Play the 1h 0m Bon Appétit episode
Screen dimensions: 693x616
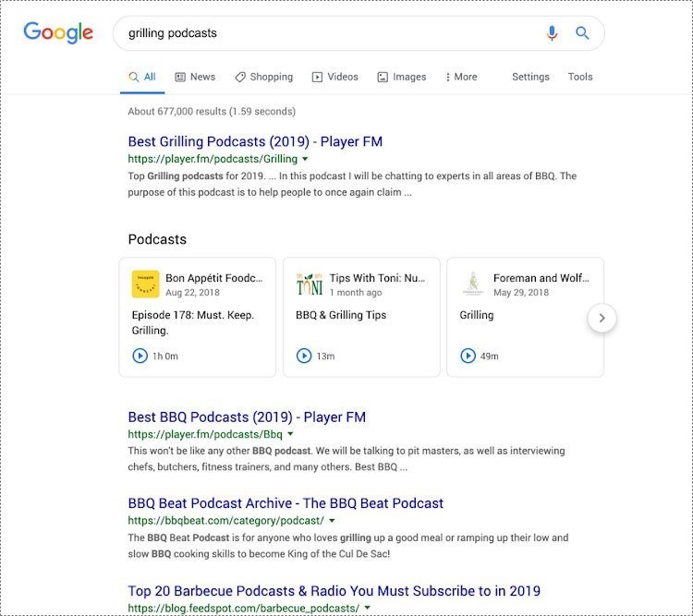[140, 356]
